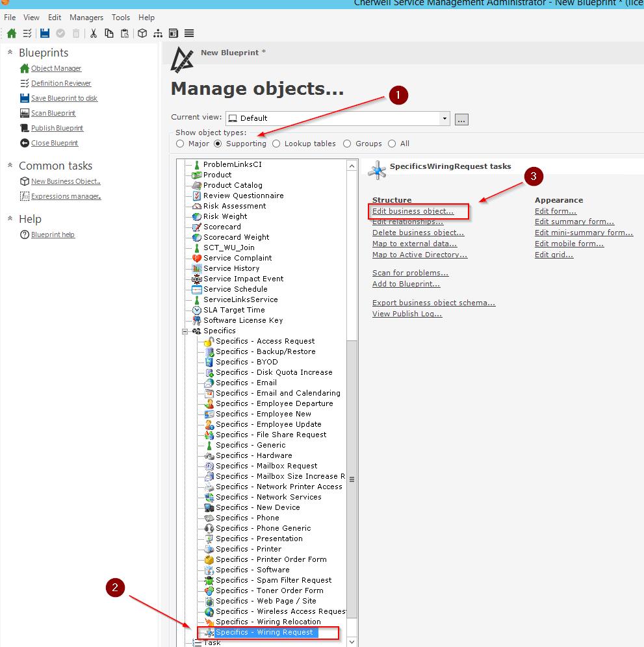Open the Tools menu
Screen dimensions: 644x647
(x=121, y=18)
